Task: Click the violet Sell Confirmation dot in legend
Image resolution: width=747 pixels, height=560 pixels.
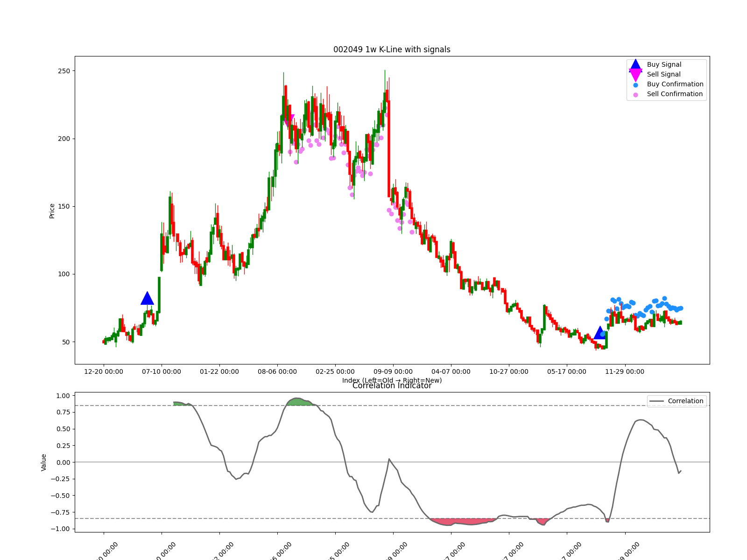Action: (x=635, y=95)
